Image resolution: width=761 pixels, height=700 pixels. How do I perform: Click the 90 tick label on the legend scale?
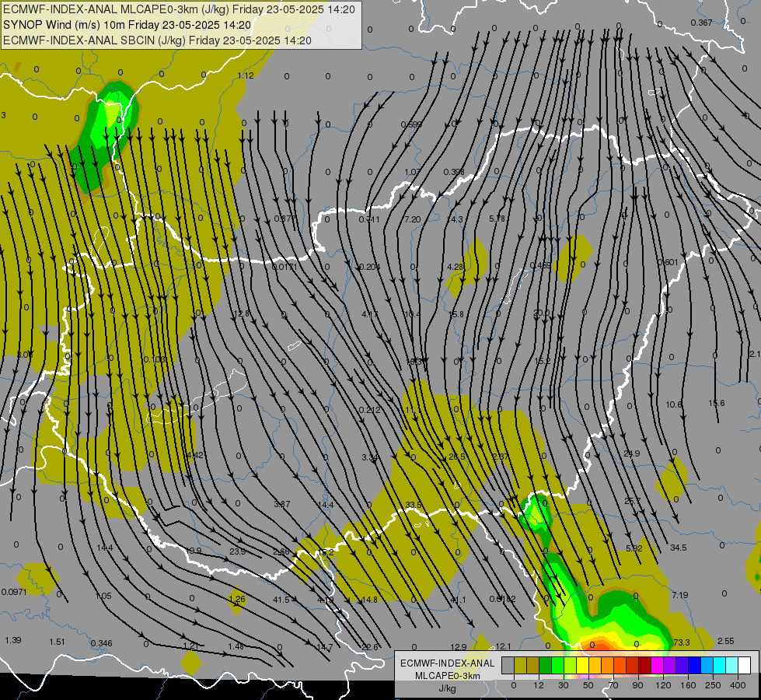[x=637, y=685]
